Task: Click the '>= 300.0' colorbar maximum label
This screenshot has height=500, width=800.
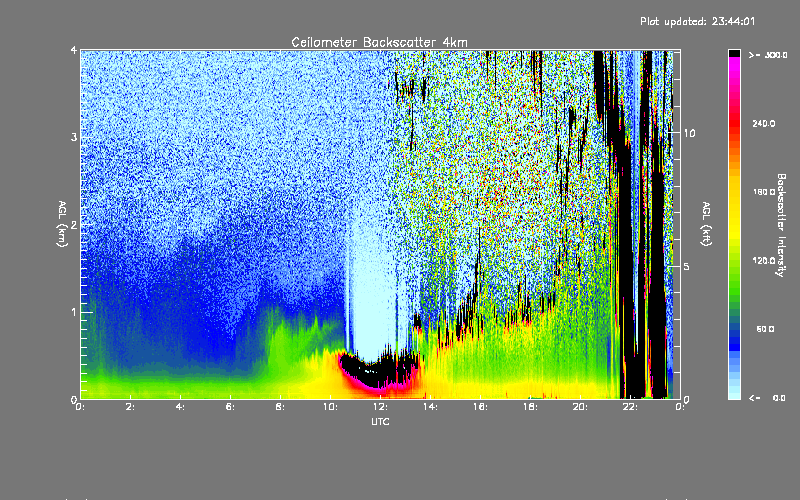Action: tap(768, 55)
